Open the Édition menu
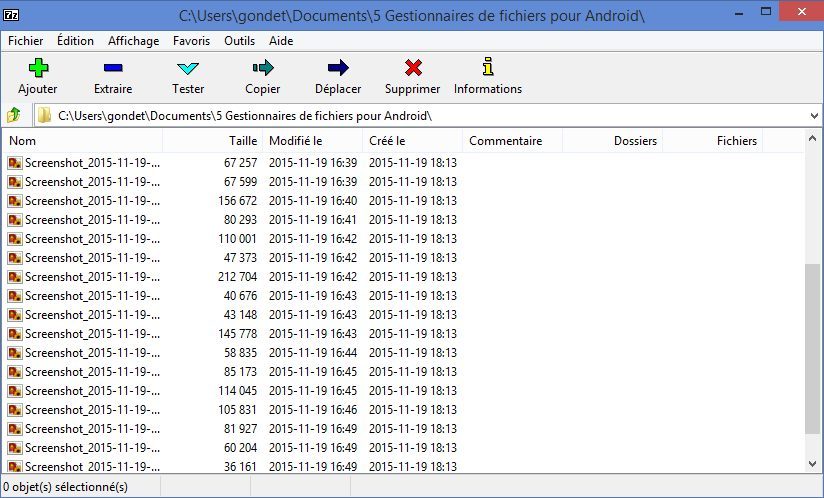Screen dimensions: 824x498 (x=75, y=41)
